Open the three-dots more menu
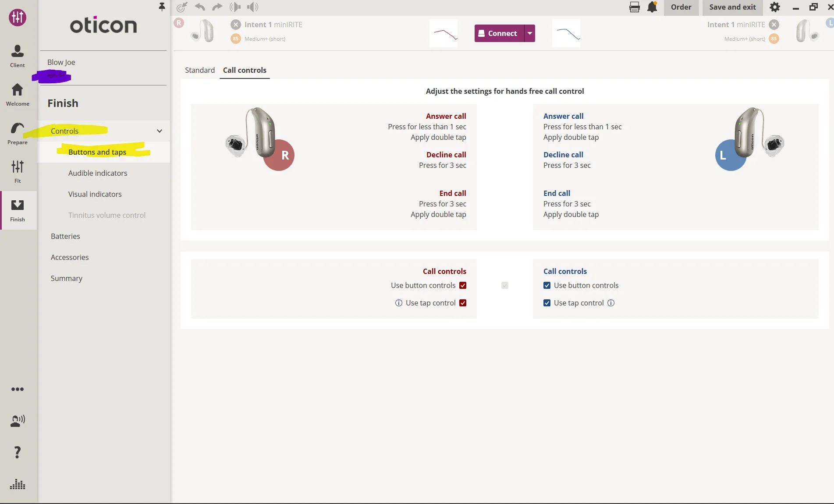 (18, 389)
